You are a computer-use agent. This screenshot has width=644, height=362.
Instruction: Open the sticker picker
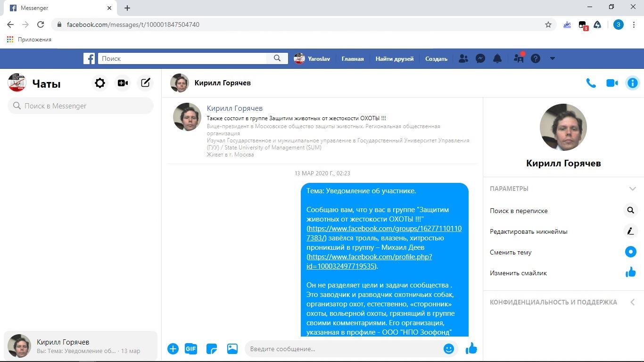click(212, 349)
